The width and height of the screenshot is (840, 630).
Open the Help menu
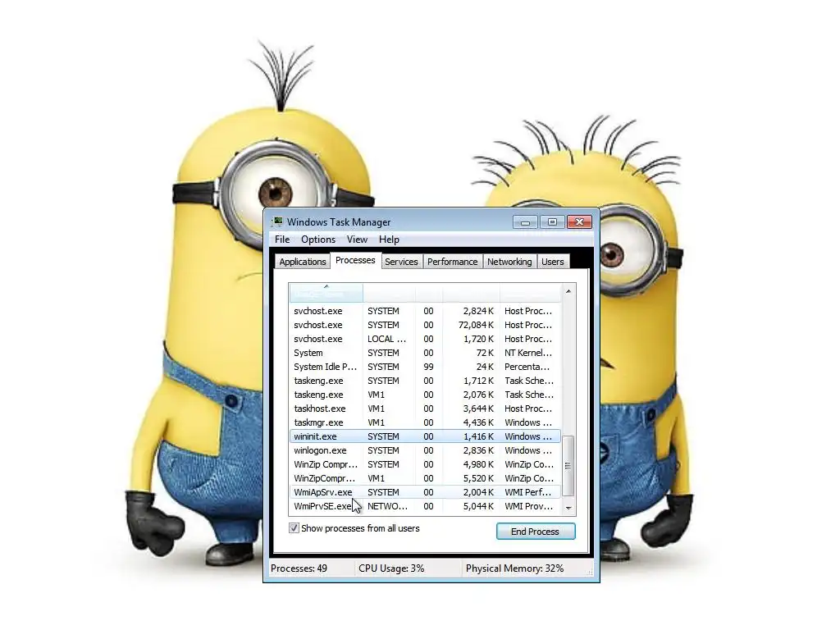coord(389,240)
